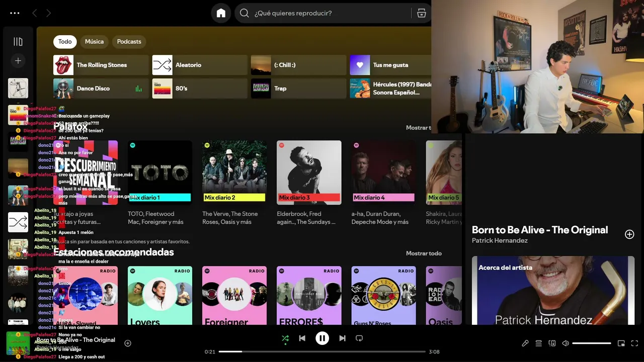This screenshot has height=362, width=644.
Task: Open the first playlist cover in the sidebar
Action: point(18,88)
